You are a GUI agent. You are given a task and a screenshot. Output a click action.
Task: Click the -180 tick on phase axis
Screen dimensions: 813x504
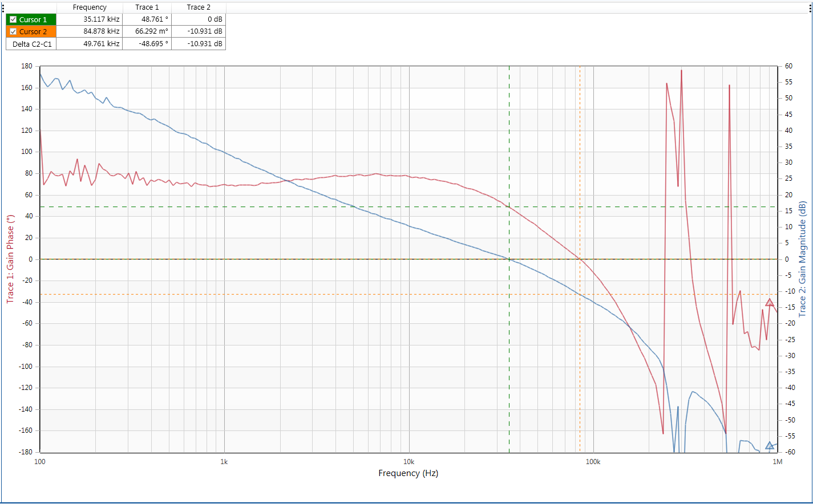(x=26, y=452)
